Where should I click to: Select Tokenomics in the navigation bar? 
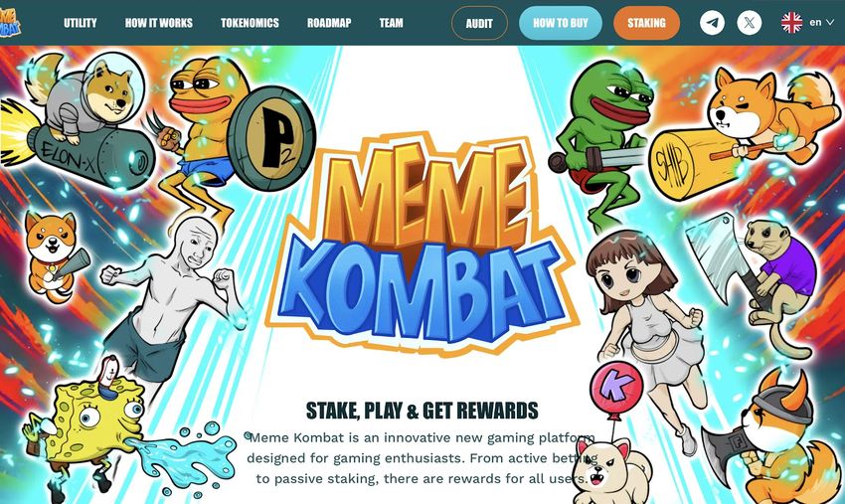250,23
